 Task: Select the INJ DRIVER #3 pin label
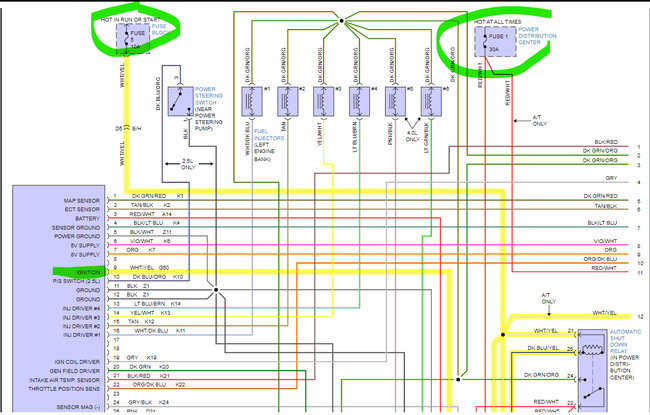click(x=81, y=318)
